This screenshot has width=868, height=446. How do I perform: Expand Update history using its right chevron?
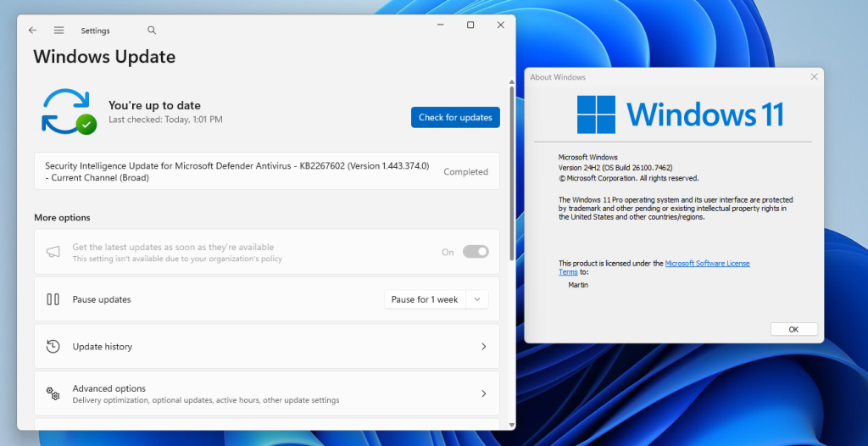(483, 346)
